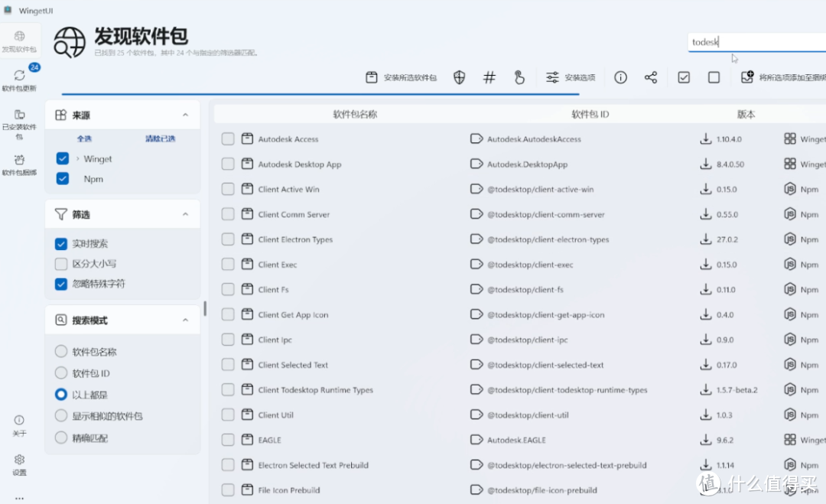826x504 pixels.
Task: Click the share package icon
Action: [x=651, y=78]
